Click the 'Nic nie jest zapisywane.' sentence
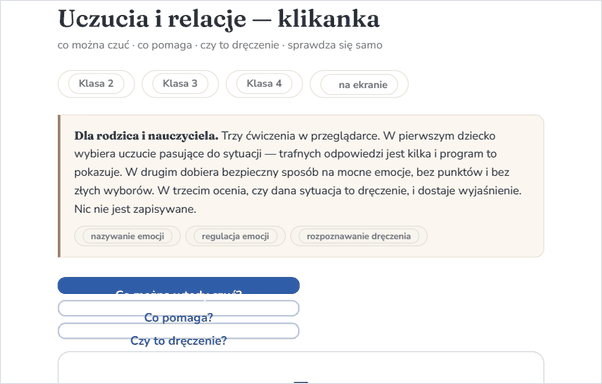Image resolution: width=602 pixels, height=384 pixels. pyautogui.click(x=135, y=209)
